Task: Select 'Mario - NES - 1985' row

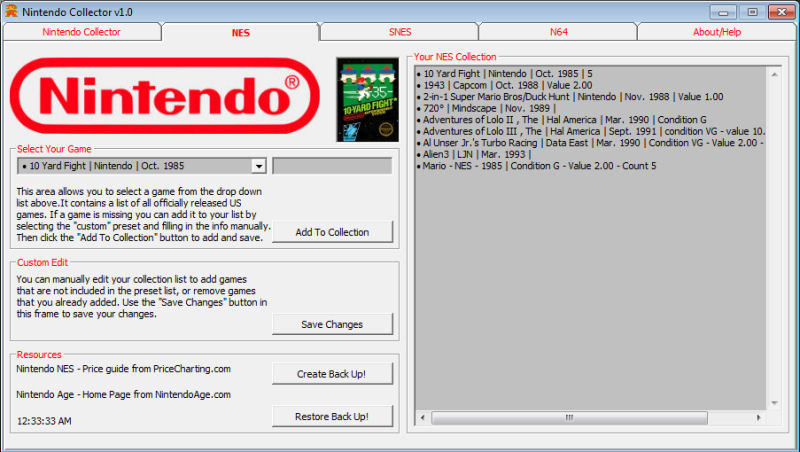Action: 536,166
